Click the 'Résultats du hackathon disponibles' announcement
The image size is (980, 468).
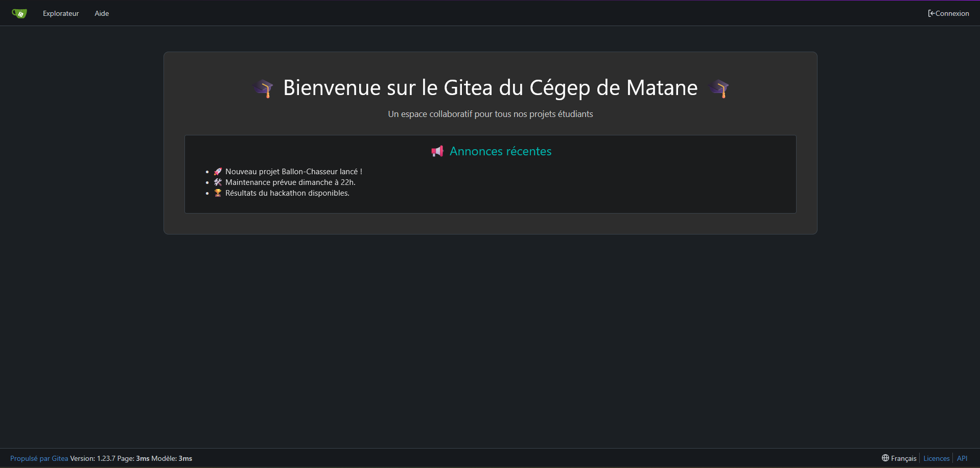pyautogui.click(x=287, y=193)
